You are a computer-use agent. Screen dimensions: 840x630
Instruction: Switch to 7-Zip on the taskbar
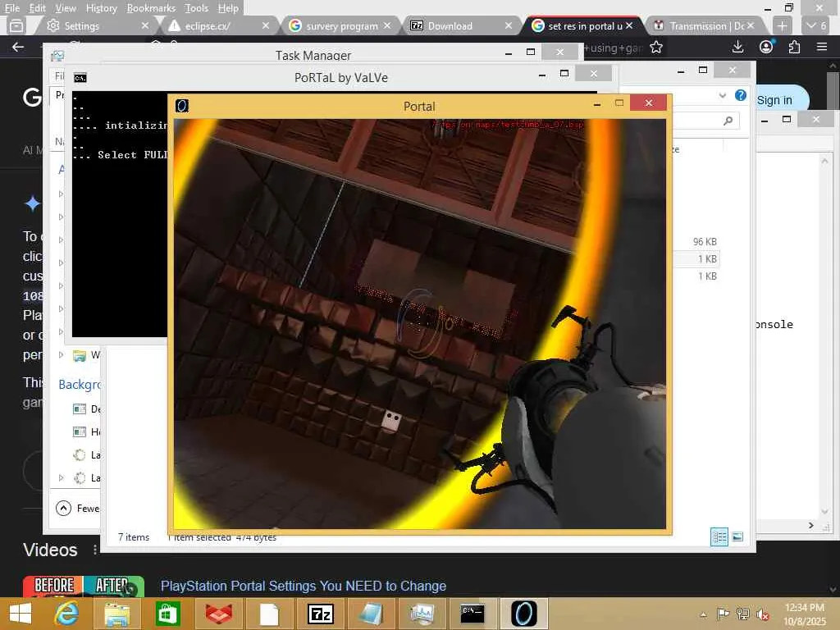(x=320, y=614)
